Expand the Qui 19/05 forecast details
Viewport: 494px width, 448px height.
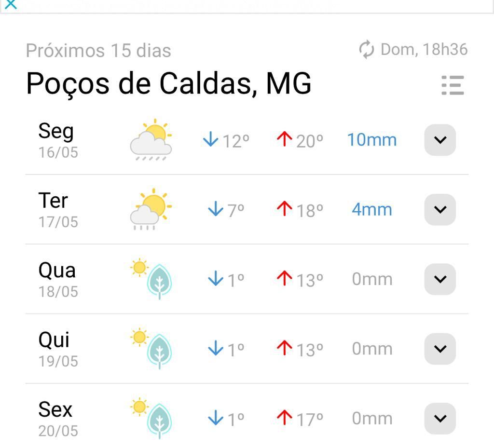440,349
